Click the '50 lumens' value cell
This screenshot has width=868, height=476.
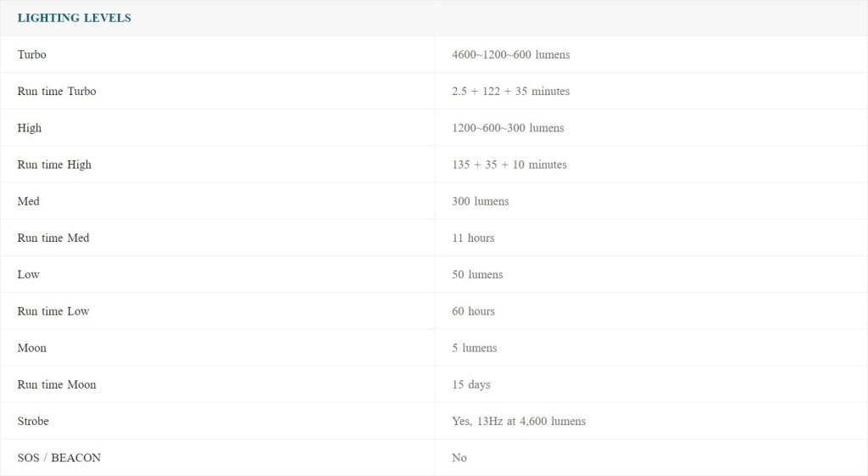click(x=477, y=275)
